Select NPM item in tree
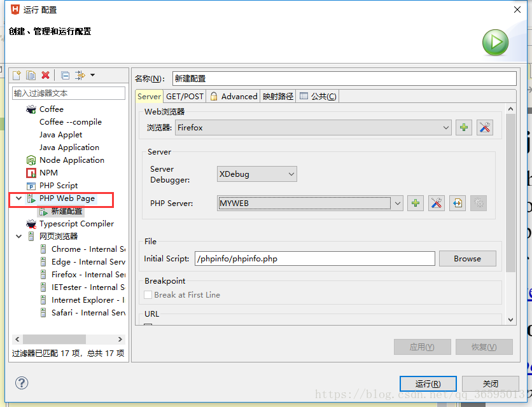Screen dimensions: 532x407 [x=48, y=172]
